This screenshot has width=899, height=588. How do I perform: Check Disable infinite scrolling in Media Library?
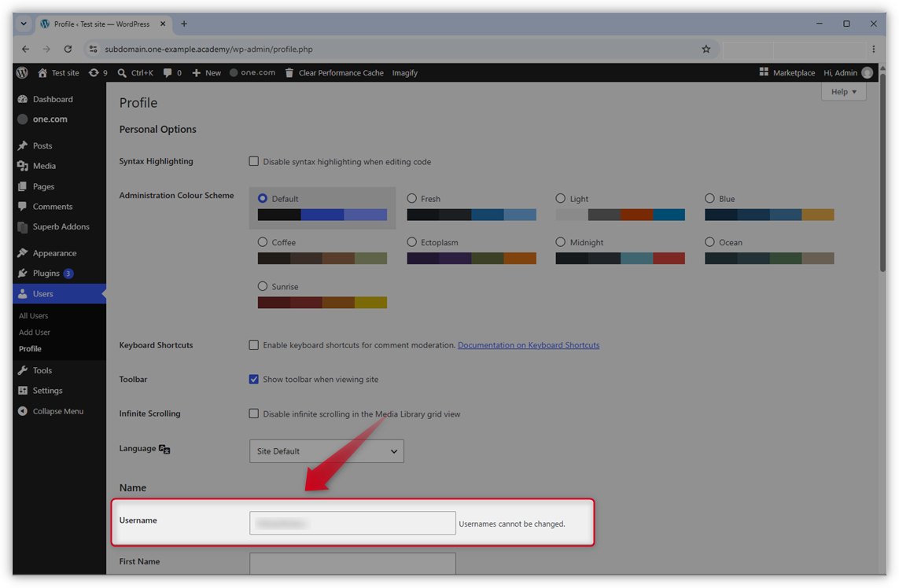(253, 413)
